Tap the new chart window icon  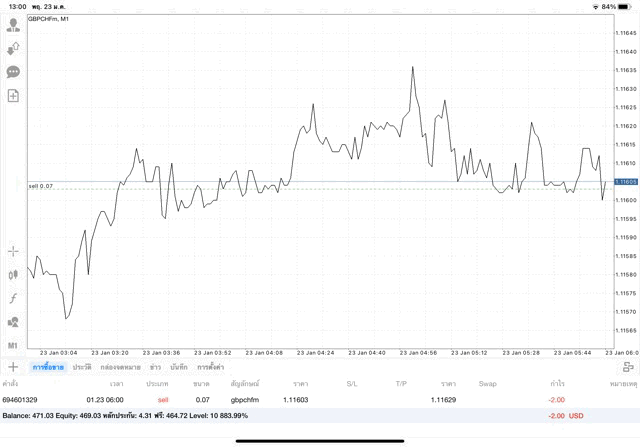click(13, 96)
